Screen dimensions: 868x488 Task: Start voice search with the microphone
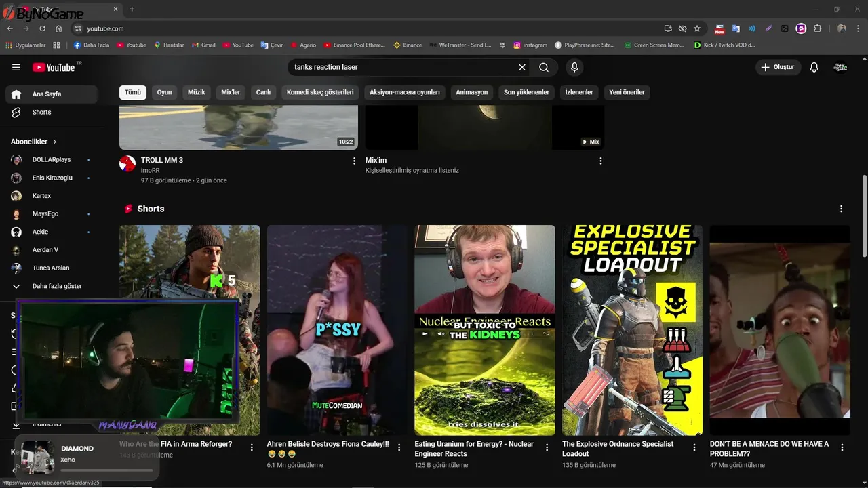(x=574, y=67)
